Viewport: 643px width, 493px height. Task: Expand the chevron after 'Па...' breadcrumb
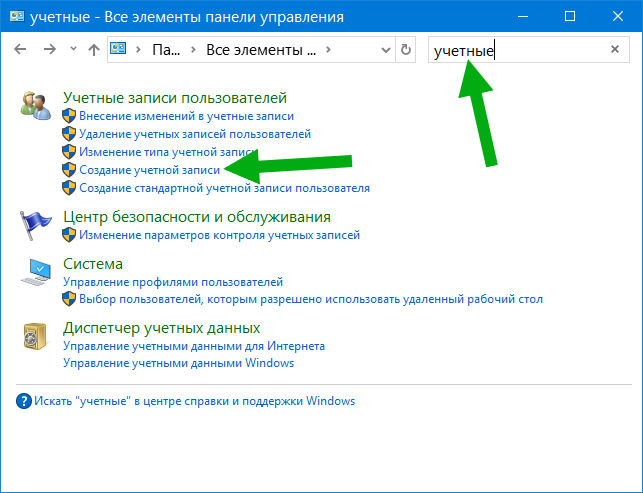click(x=193, y=50)
